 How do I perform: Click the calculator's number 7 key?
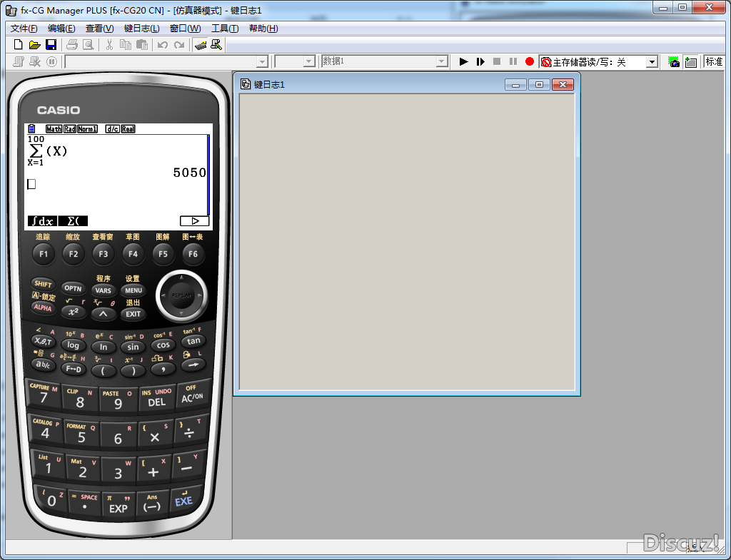44,397
